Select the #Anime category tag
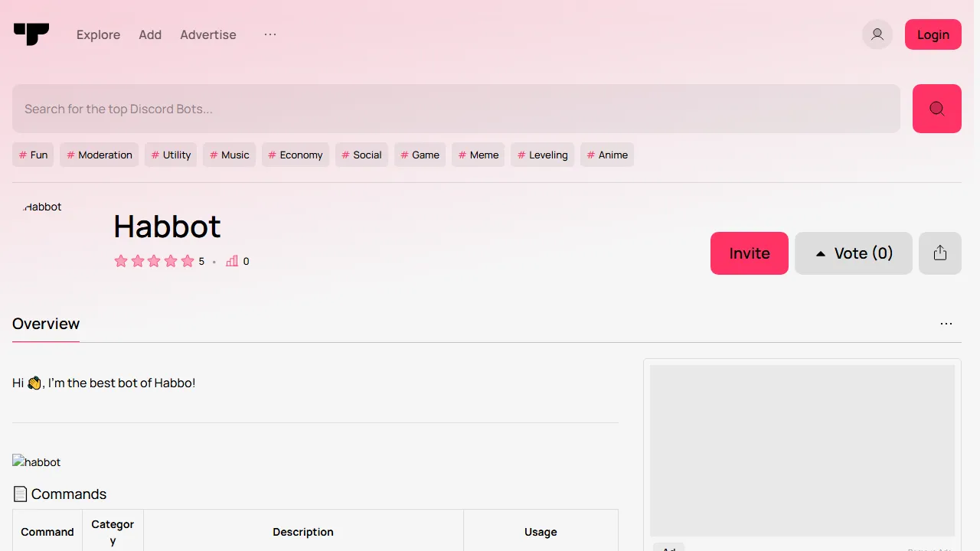The image size is (980, 551). coord(606,155)
